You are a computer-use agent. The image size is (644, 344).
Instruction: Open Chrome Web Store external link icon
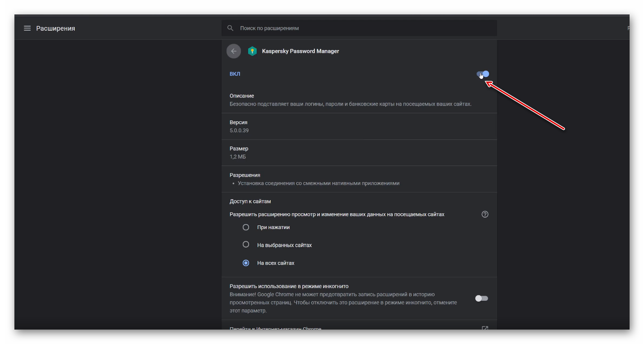click(x=485, y=329)
